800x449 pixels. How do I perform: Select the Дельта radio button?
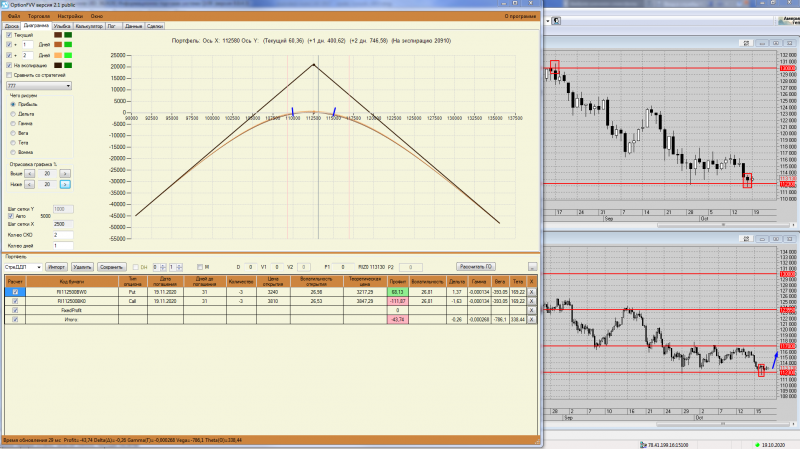tap(13, 114)
